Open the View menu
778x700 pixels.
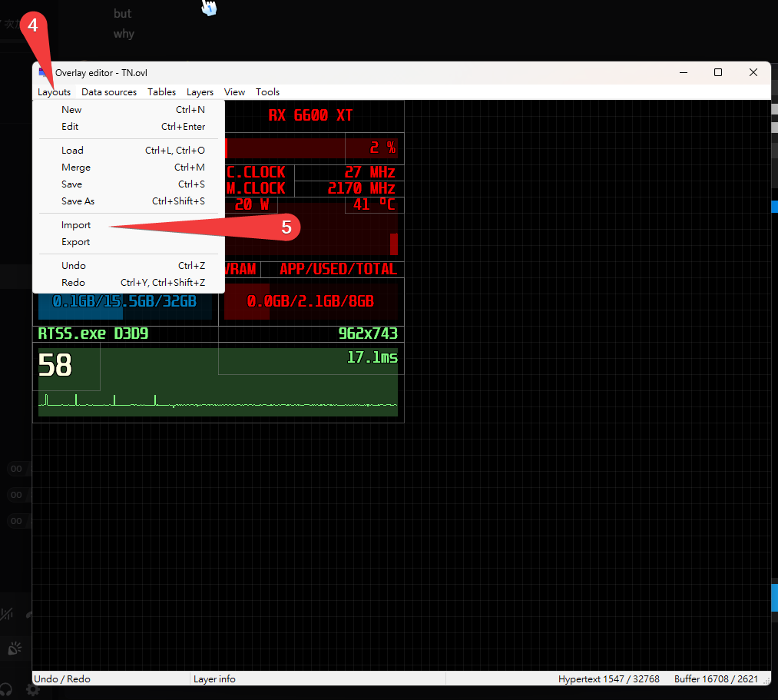pos(234,92)
